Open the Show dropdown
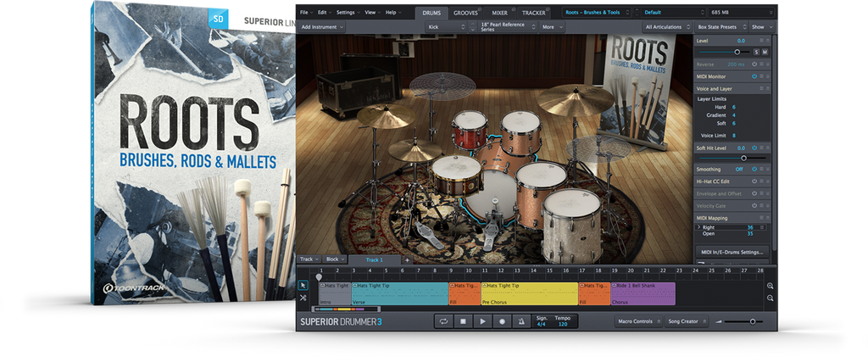This screenshot has height=357, width=868. point(762,26)
